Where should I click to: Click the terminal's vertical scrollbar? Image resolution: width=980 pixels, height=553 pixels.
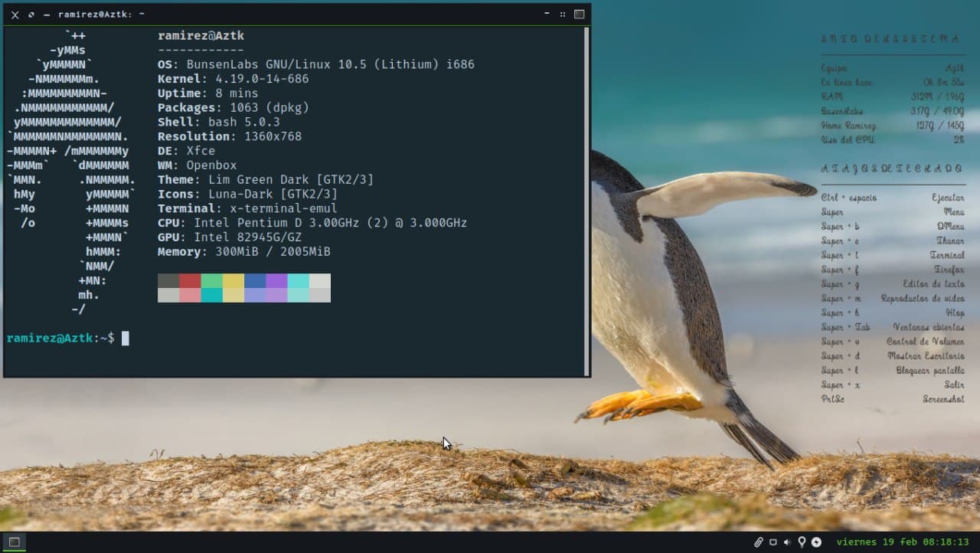tap(586, 199)
